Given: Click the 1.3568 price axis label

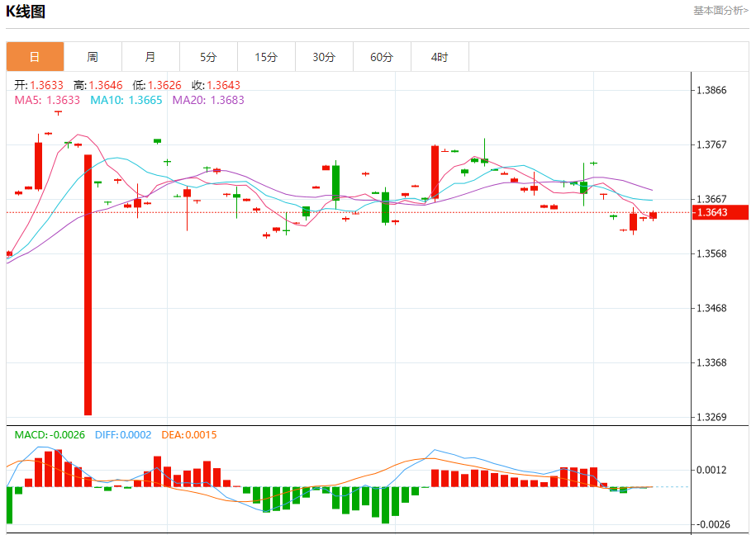Looking at the screenshot, I should [711, 253].
